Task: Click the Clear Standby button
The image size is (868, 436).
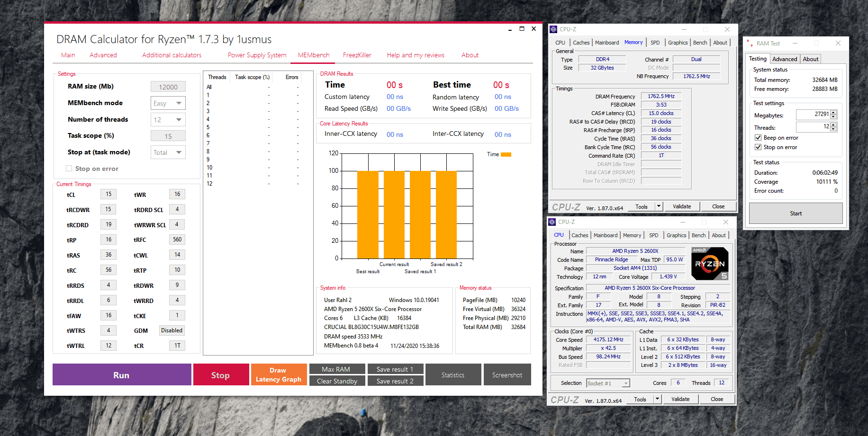Action: click(x=337, y=381)
